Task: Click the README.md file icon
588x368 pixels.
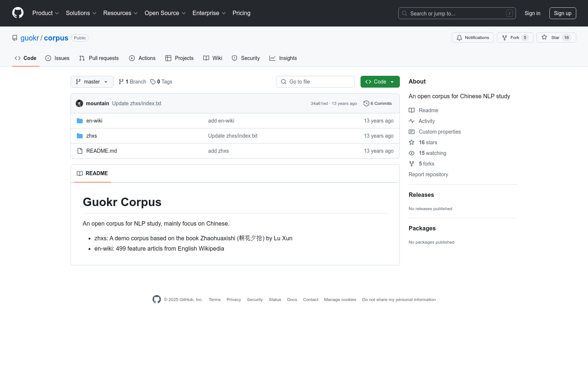Action: pyautogui.click(x=80, y=151)
